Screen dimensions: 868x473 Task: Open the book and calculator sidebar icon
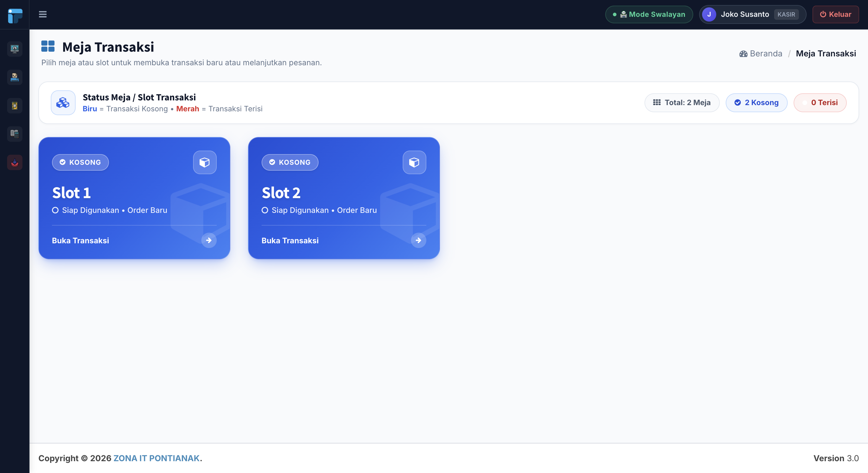14,134
